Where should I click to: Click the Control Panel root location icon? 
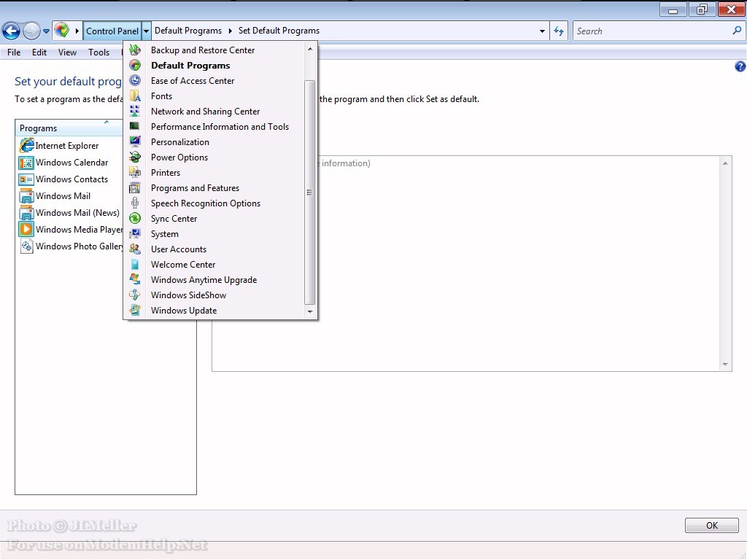(62, 31)
